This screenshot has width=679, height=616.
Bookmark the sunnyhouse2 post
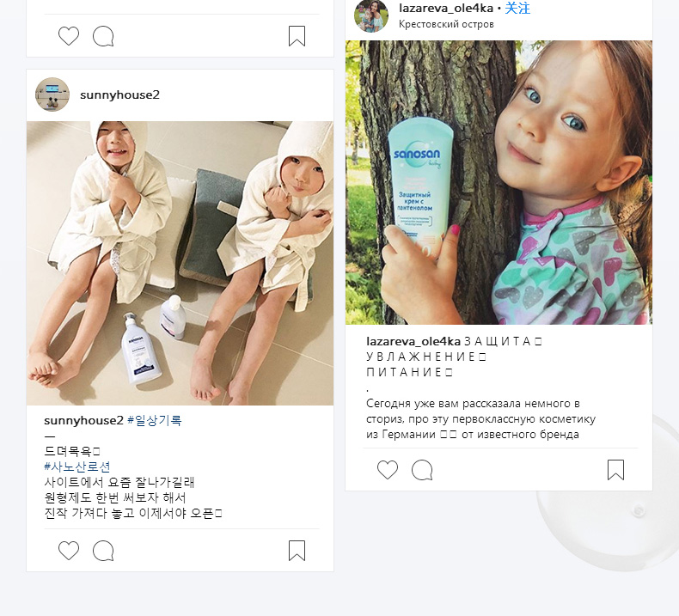pyautogui.click(x=297, y=551)
